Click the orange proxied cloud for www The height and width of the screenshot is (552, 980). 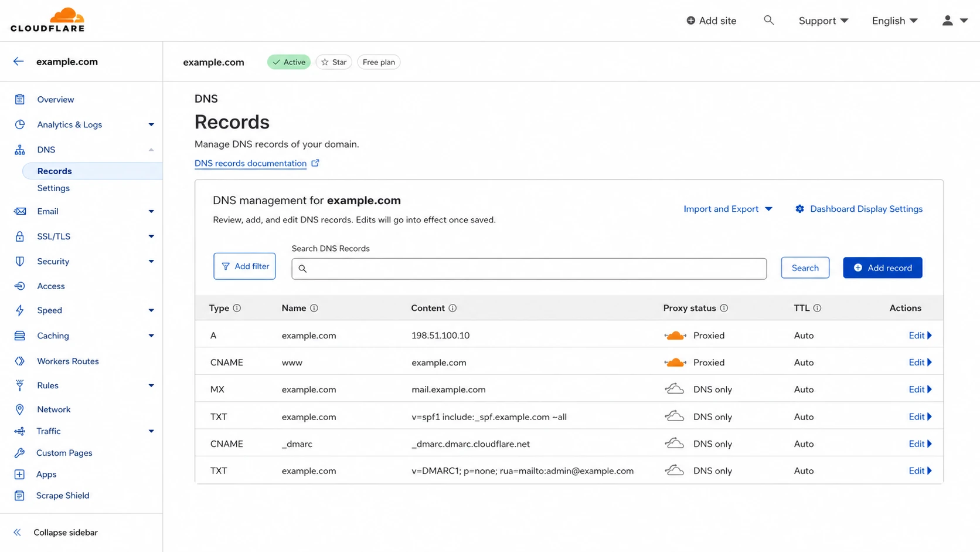(675, 363)
